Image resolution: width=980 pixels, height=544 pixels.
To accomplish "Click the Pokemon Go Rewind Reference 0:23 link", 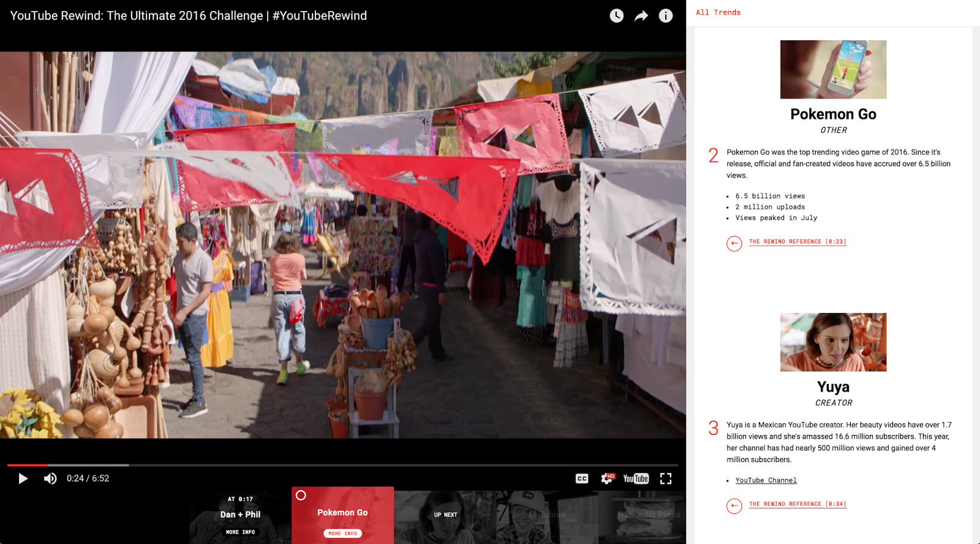I will [797, 241].
